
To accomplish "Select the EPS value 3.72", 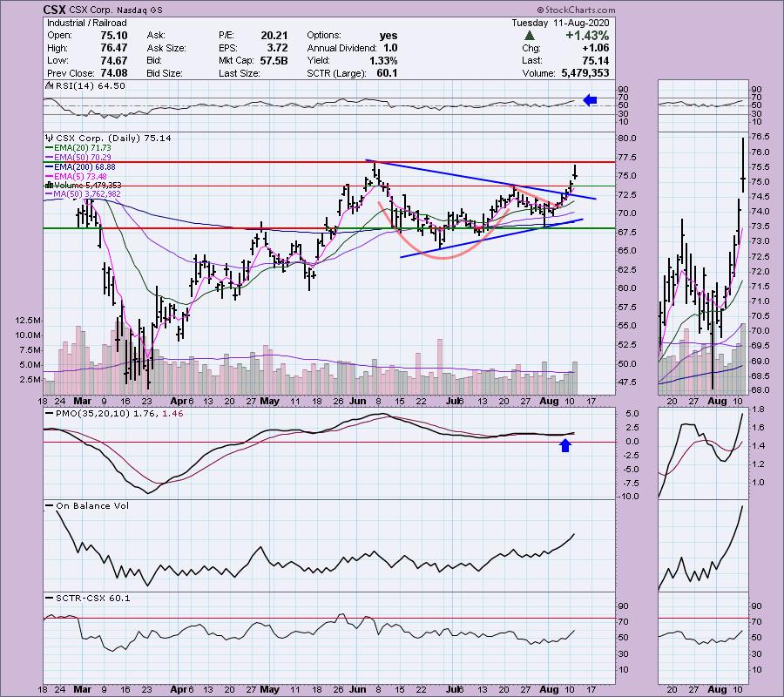I will (277, 48).
